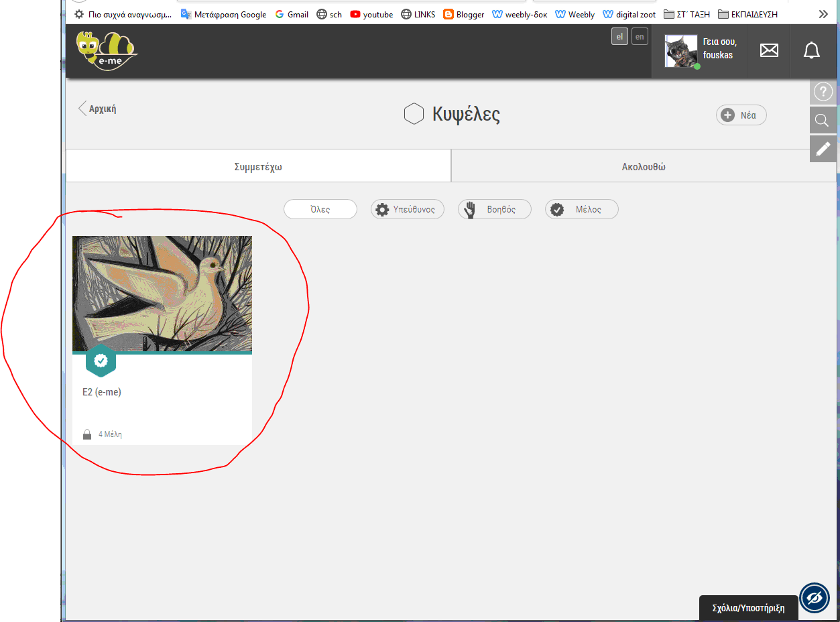Click the lock icon on E2 card
This screenshot has width=840, height=622.
coord(87,434)
